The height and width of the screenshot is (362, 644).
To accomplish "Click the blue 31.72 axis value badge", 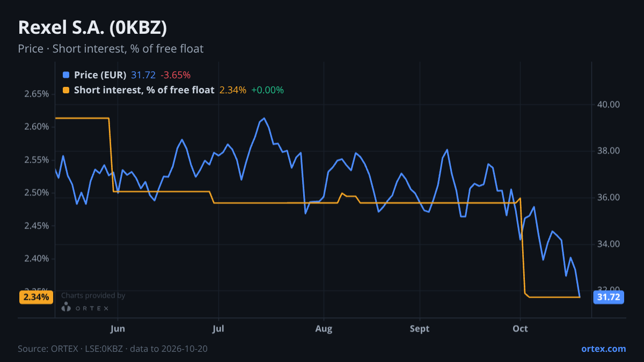I will (x=609, y=297).
